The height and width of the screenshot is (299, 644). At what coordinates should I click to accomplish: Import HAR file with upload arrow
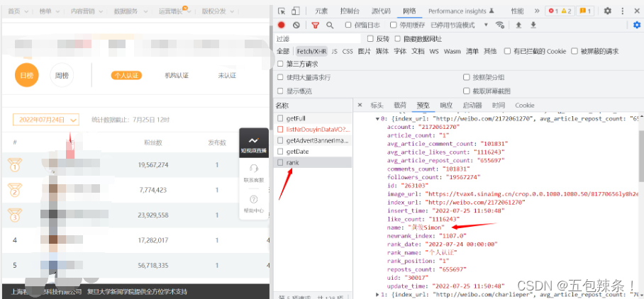click(518, 25)
